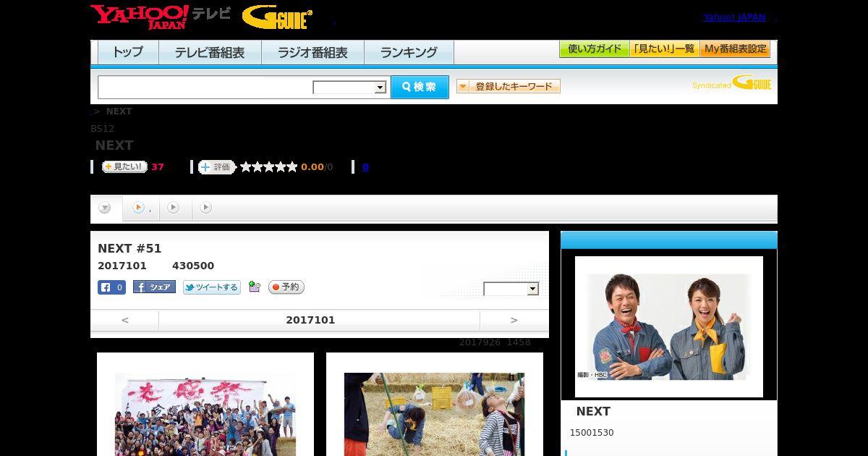
Task: Click the add-to-calendar icon
Action: [254, 287]
